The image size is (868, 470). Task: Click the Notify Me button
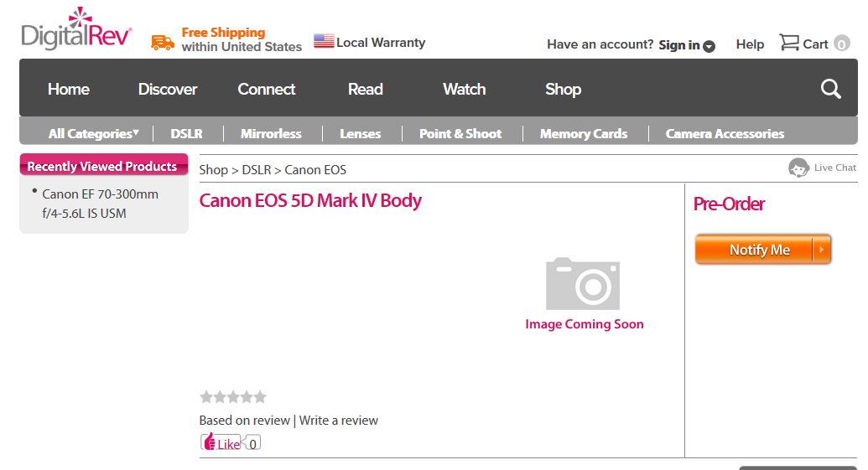click(763, 250)
